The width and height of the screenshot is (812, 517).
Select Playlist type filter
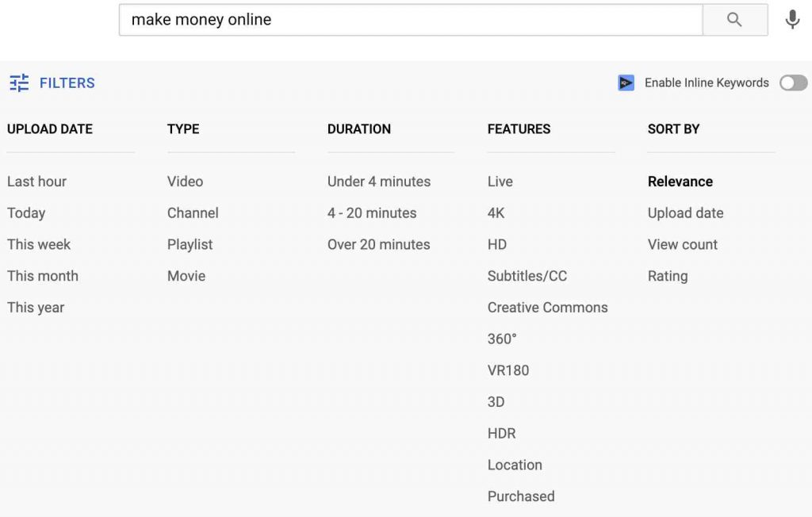coord(190,244)
